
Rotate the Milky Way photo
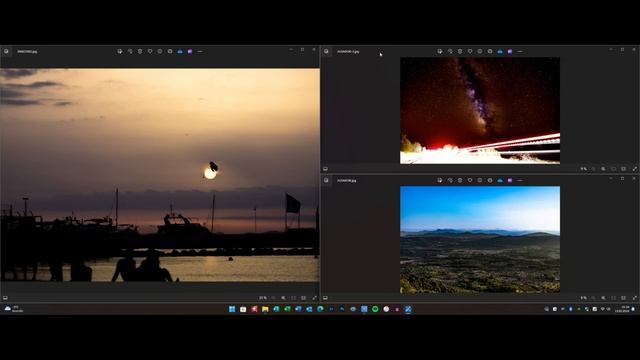pyautogui.click(x=450, y=51)
